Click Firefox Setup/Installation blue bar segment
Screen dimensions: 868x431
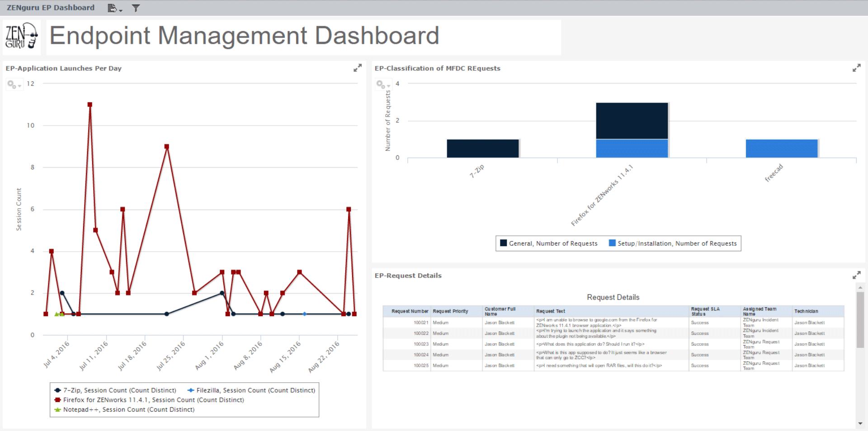pyautogui.click(x=632, y=148)
